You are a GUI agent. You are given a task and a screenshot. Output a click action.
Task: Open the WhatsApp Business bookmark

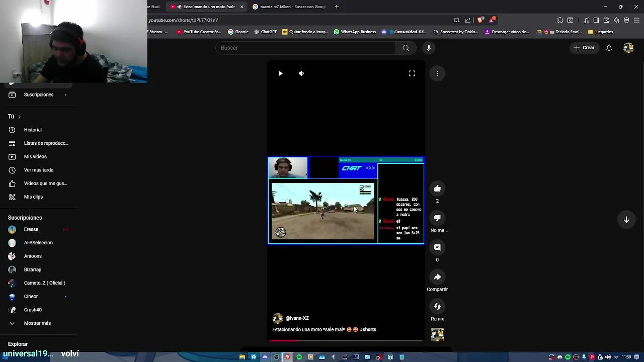click(355, 32)
